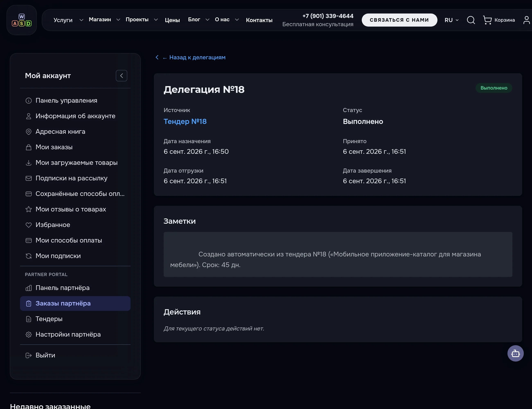Click the WASD logo icon
The image size is (532, 409).
click(22, 20)
